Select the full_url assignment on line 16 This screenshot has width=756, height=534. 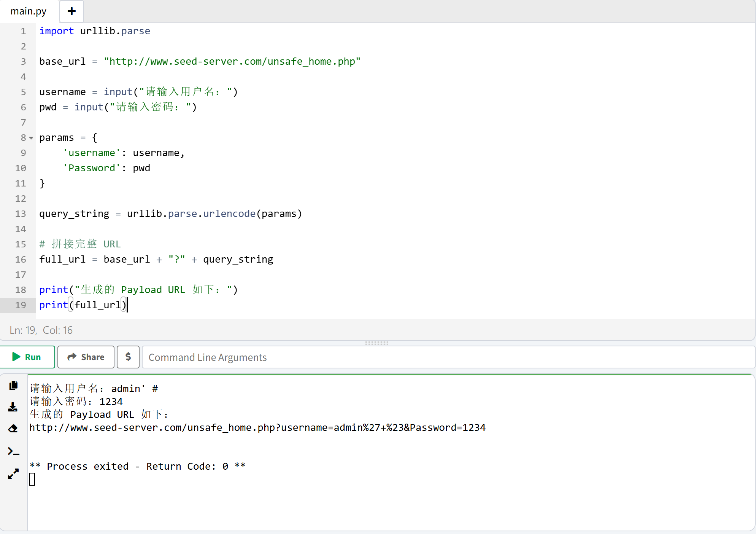pyautogui.click(x=156, y=259)
